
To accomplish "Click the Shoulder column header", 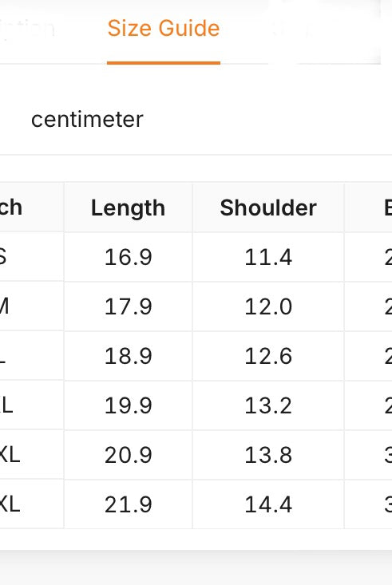I will pos(268,208).
